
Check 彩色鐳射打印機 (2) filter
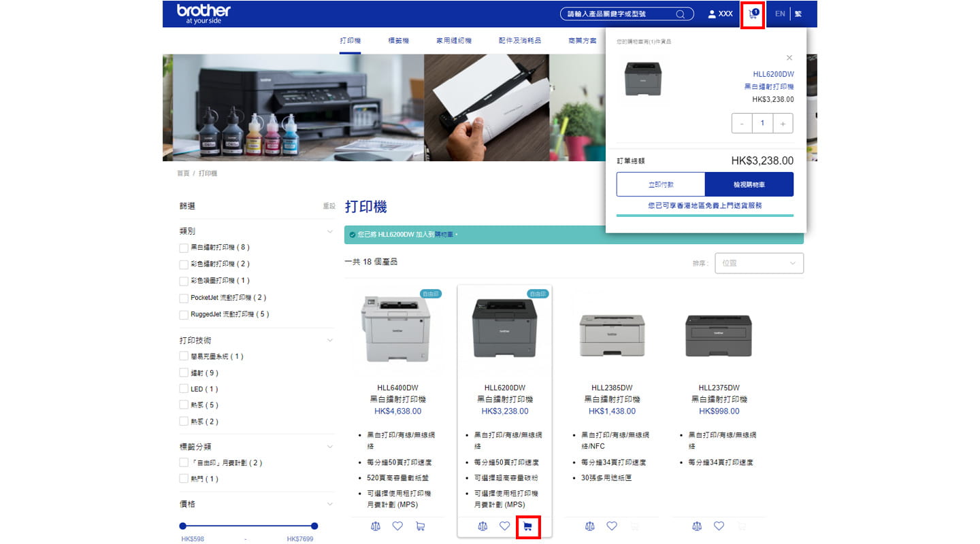click(x=184, y=264)
